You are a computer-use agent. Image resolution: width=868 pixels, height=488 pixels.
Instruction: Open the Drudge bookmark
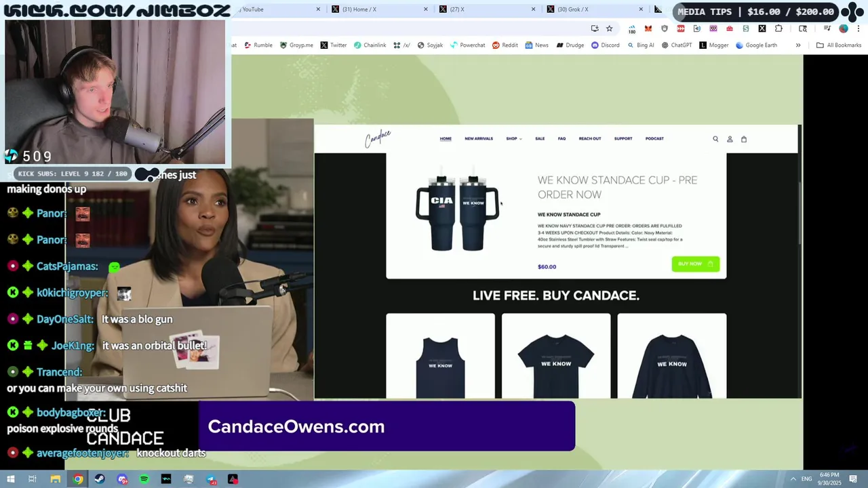point(570,45)
